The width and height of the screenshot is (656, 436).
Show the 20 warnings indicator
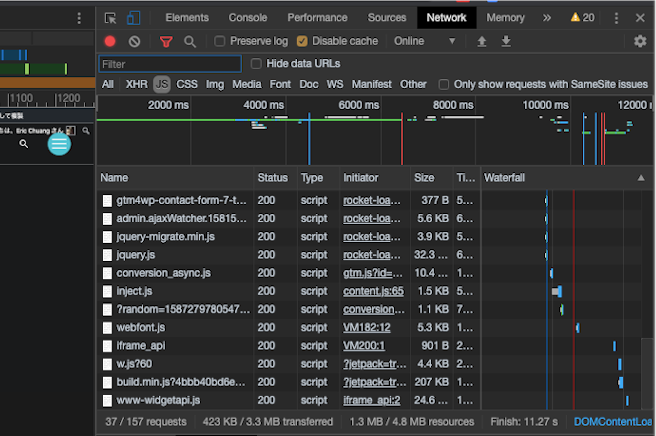point(583,18)
